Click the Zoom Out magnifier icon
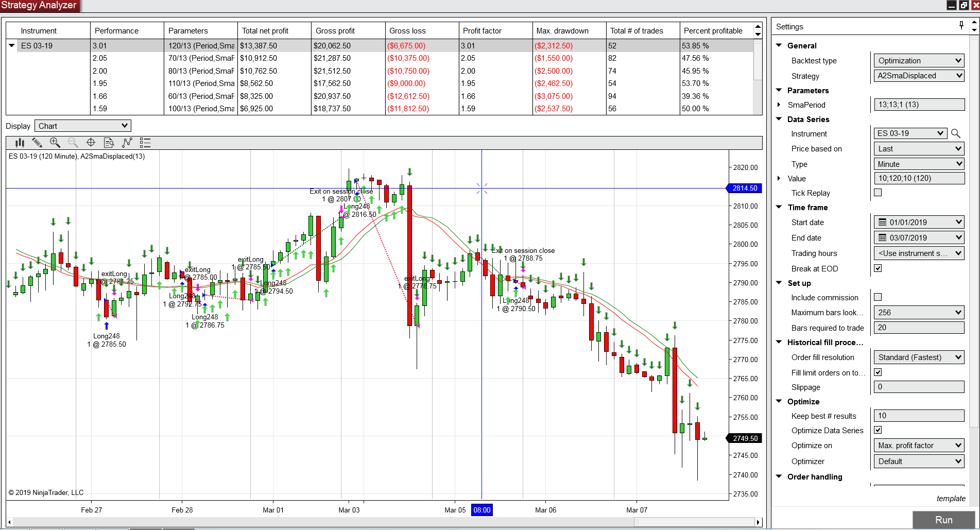The height and width of the screenshot is (530, 980). coord(73,143)
